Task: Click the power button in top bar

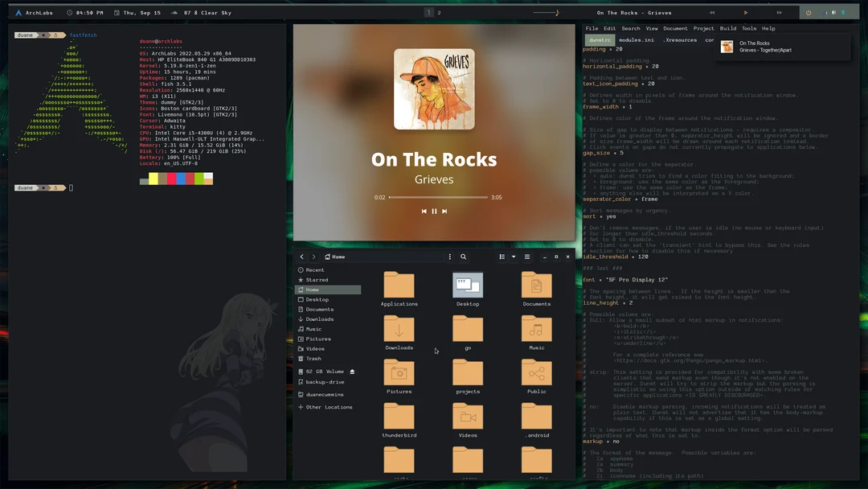Action: (x=809, y=13)
